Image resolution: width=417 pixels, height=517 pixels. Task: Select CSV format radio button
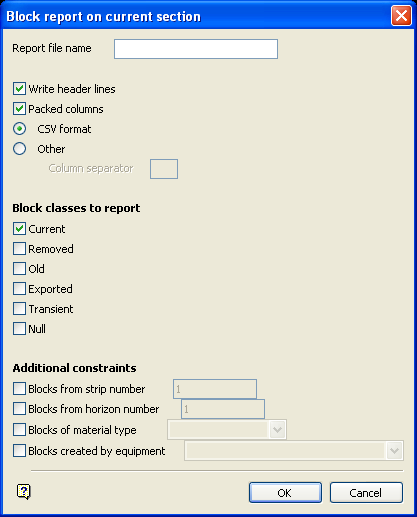click(x=20, y=129)
